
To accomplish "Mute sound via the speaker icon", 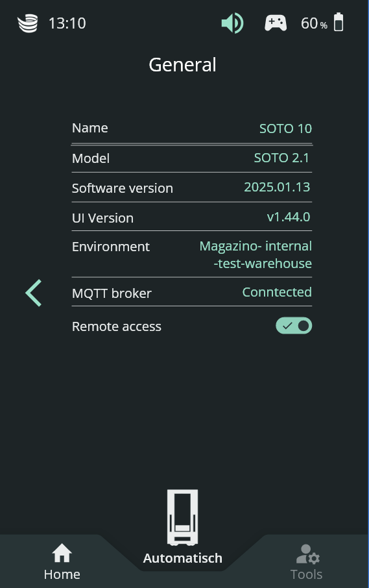I will [233, 23].
